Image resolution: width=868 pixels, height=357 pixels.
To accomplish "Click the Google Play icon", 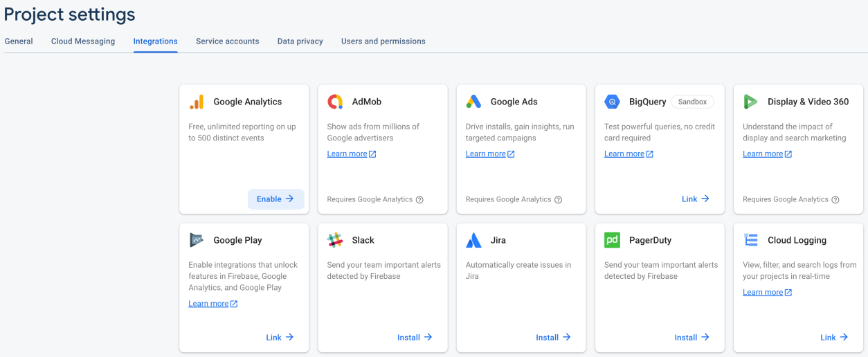I will click(x=197, y=240).
